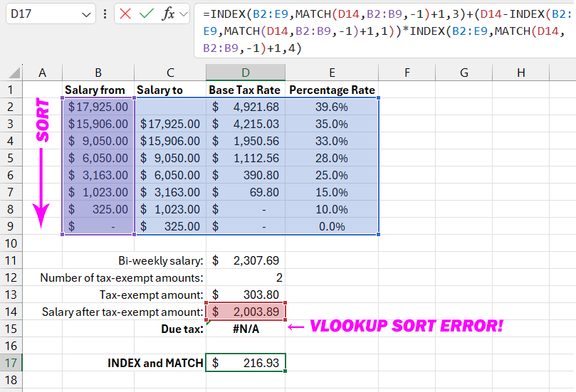
Task: Select row 1 header
Action: tap(11, 90)
